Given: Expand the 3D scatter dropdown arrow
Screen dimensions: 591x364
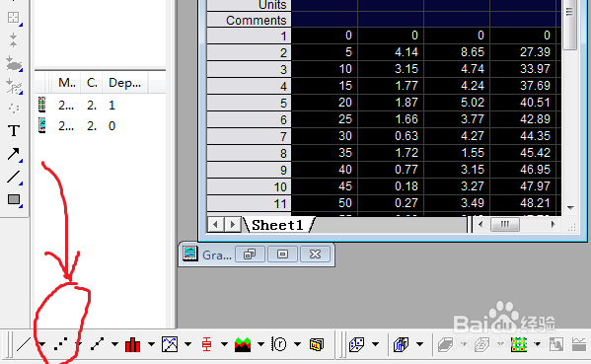Looking at the screenshot, I should (375, 344).
